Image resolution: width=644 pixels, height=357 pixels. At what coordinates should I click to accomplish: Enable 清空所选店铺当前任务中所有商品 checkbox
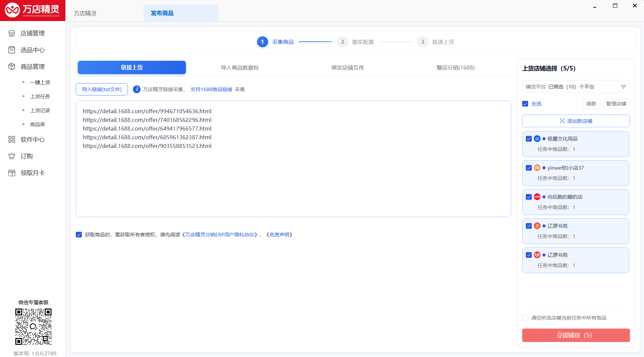tap(525, 318)
